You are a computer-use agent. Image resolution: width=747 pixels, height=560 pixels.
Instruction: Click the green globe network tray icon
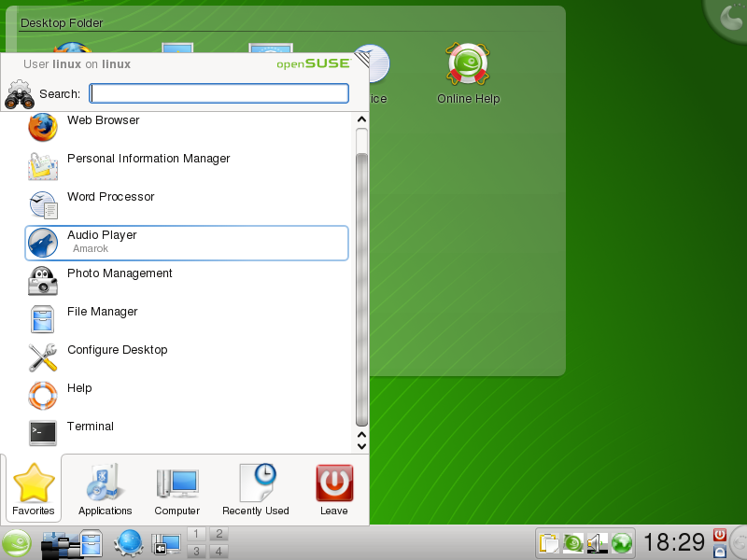tap(622, 543)
